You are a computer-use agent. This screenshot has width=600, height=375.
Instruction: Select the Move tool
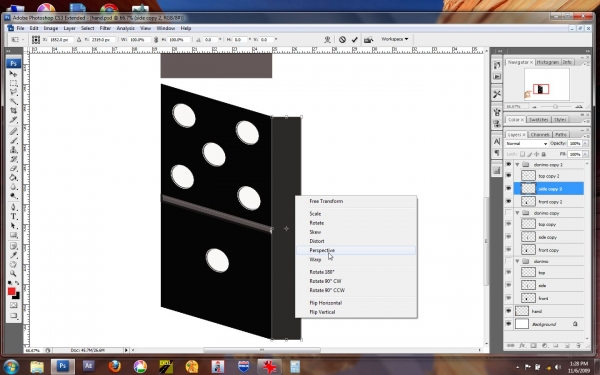click(13, 73)
